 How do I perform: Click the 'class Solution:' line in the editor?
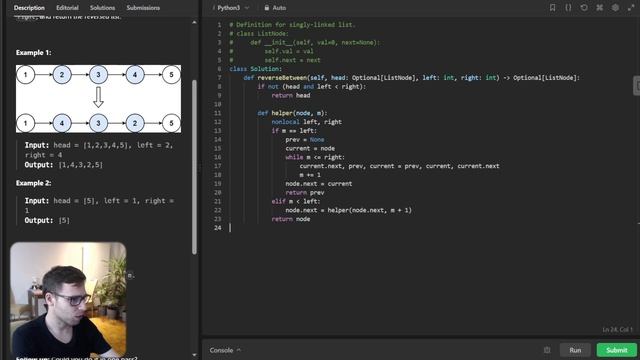click(256, 69)
